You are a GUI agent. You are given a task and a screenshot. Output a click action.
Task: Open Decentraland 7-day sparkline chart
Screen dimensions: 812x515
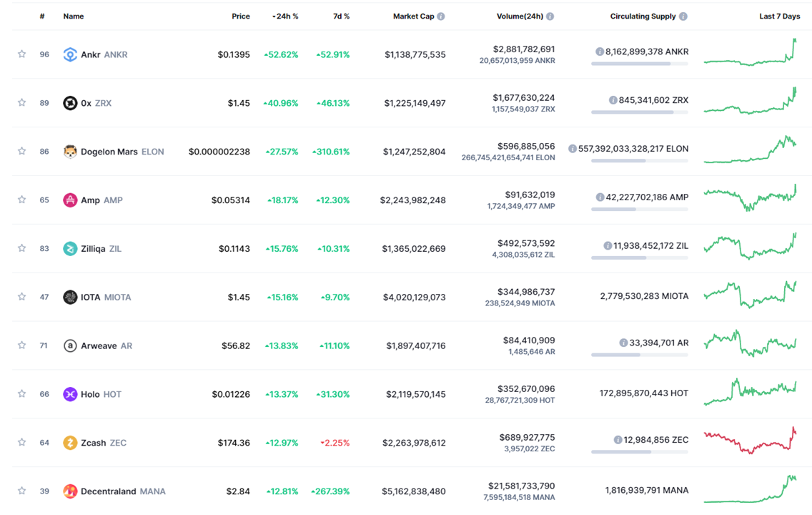(x=750, y=489)
